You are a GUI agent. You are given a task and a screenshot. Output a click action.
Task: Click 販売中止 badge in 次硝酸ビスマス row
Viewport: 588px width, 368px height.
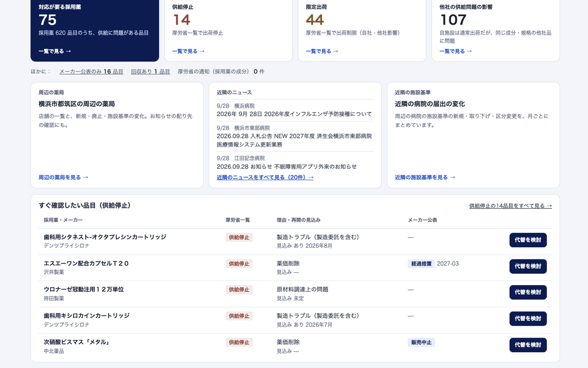421,342
